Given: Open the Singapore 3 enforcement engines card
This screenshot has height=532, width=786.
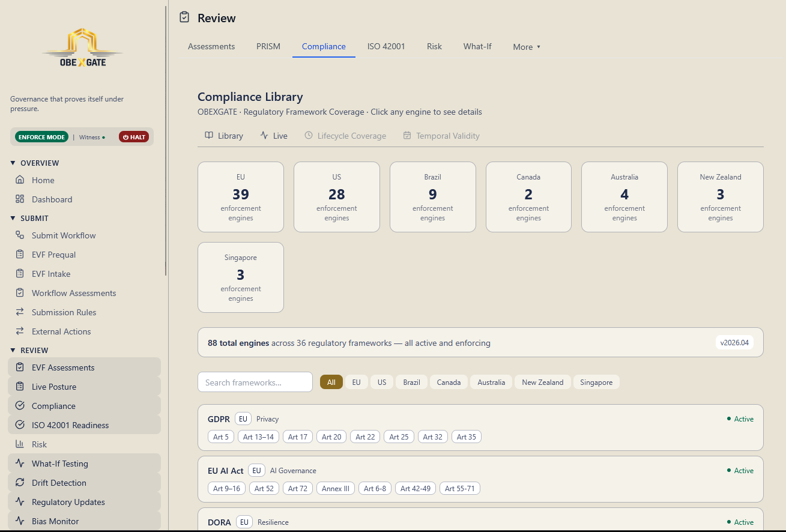Looking at the screenshot, I should [241, 277].
